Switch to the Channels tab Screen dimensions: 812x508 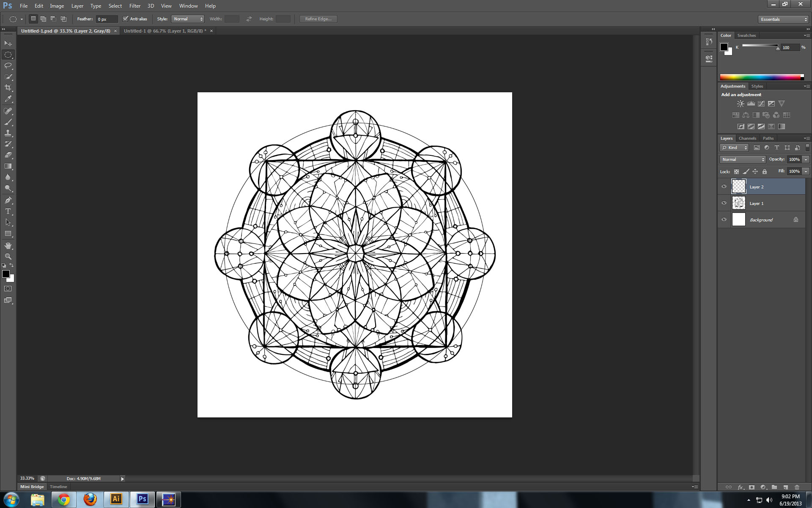(747, 138)
